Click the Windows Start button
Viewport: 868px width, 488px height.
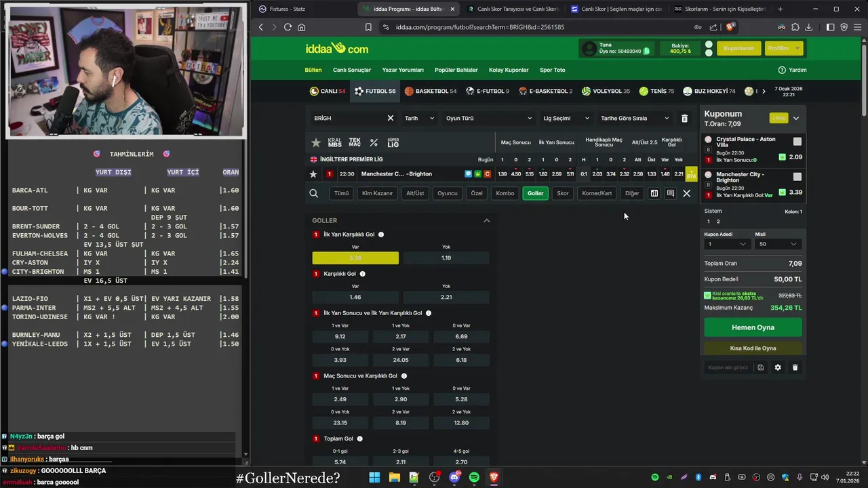(x=374, y=477)
